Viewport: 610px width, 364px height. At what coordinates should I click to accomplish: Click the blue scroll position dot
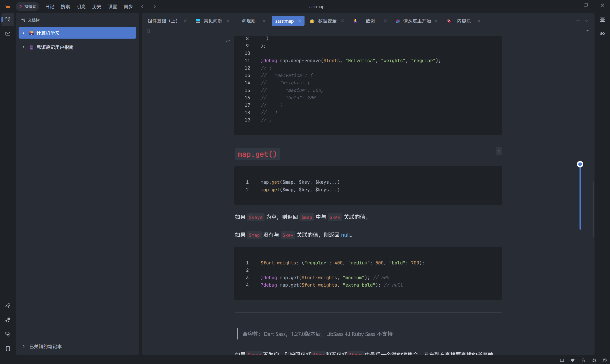[x=580, y=164]
